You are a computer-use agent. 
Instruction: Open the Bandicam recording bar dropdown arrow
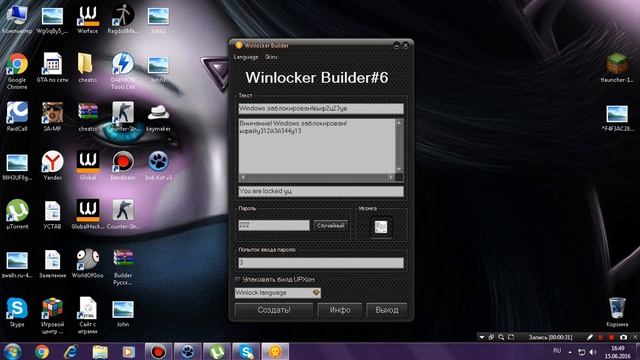click(482, 337)
